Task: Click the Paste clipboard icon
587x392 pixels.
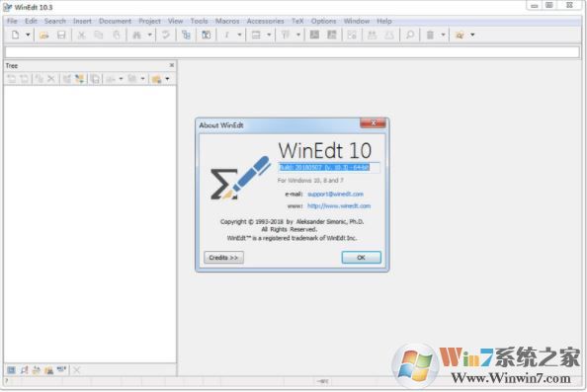Action: (117, 36)
